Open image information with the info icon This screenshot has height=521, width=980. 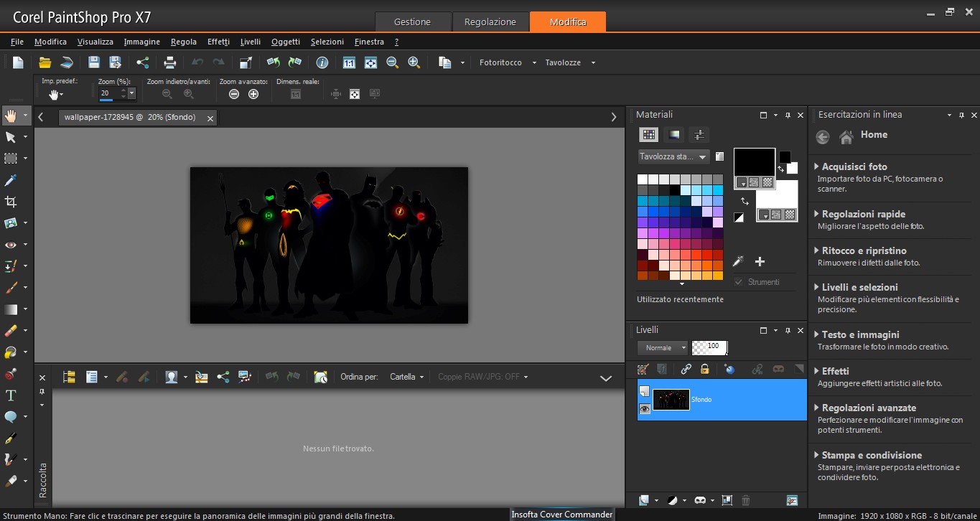322,62
